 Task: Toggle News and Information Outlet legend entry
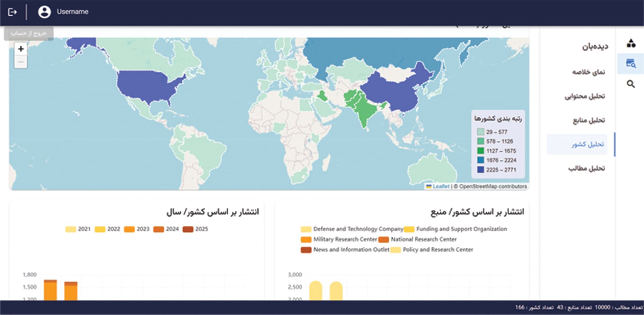(x=345, y=250)
